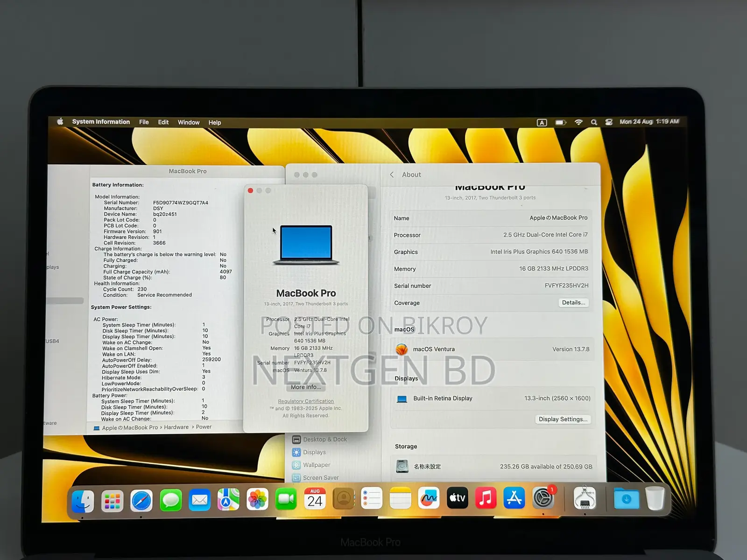
Task: Click Power in System Information path bar
Action: pyautogui.click(x=204, y=427)
